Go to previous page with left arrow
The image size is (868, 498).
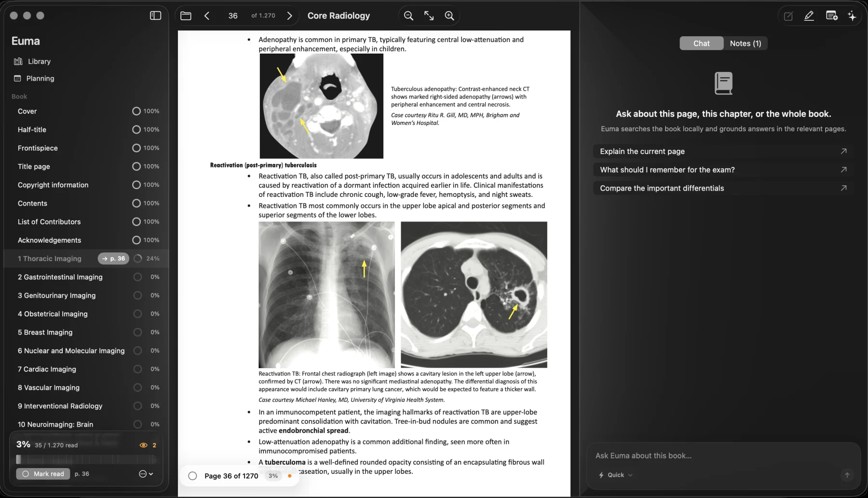point(207,16)
